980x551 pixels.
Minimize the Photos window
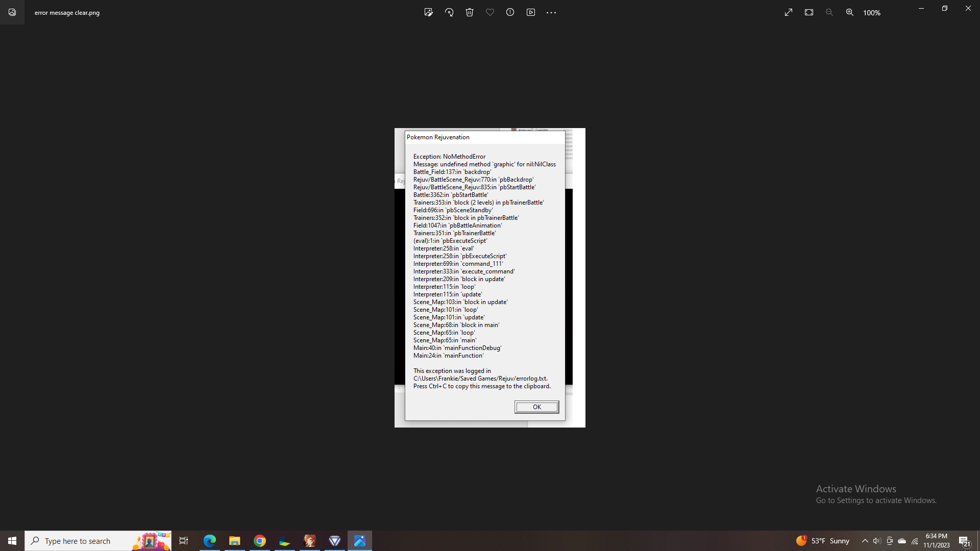(x=921, y=8)
